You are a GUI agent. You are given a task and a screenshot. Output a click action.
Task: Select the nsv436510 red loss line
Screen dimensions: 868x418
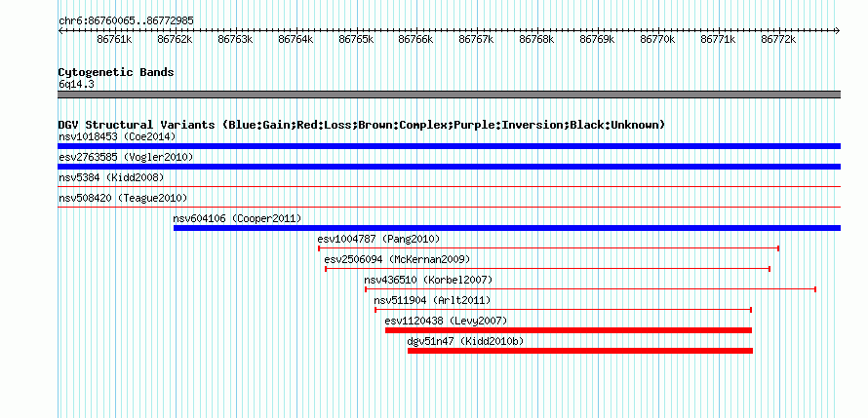click(591, 289)
